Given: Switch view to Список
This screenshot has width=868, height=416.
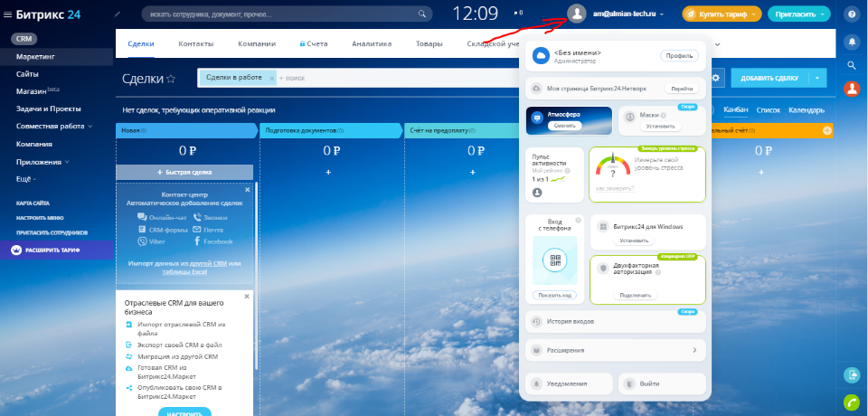Looking at the screenshot, I should click(x=769, y=110).
